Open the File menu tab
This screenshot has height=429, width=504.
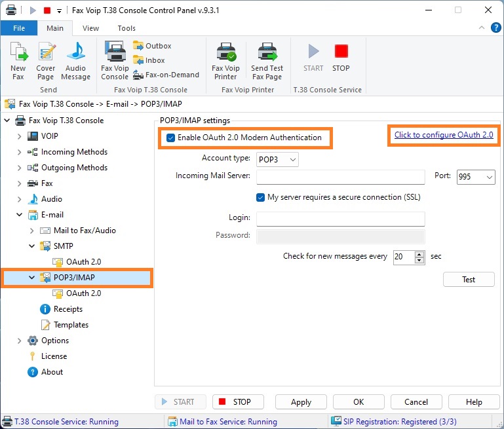[x=19, y=28]
